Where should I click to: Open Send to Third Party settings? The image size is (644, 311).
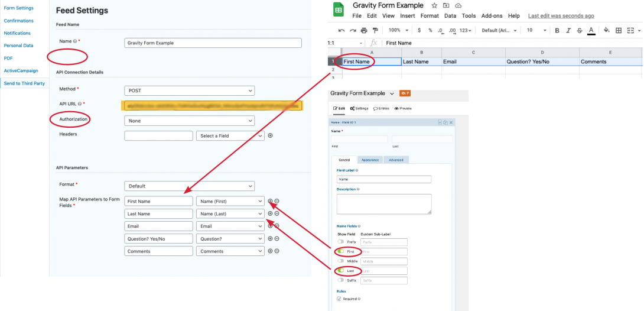pos(24,83)
